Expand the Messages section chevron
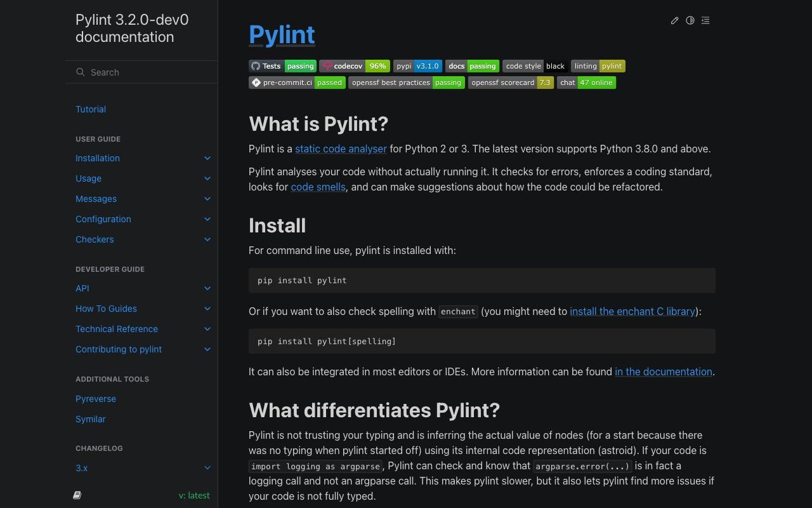This screenshot has width=812, height=508. coord(207,199)
